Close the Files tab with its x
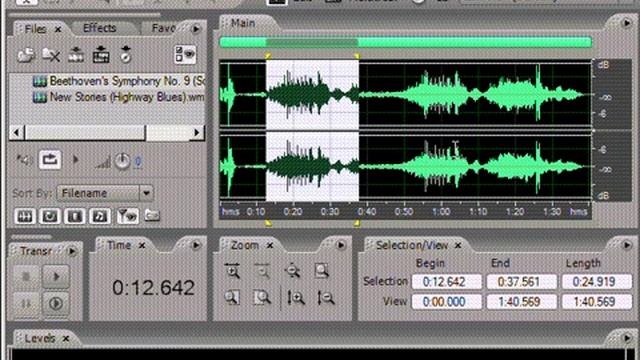 (x=58, y=29)
